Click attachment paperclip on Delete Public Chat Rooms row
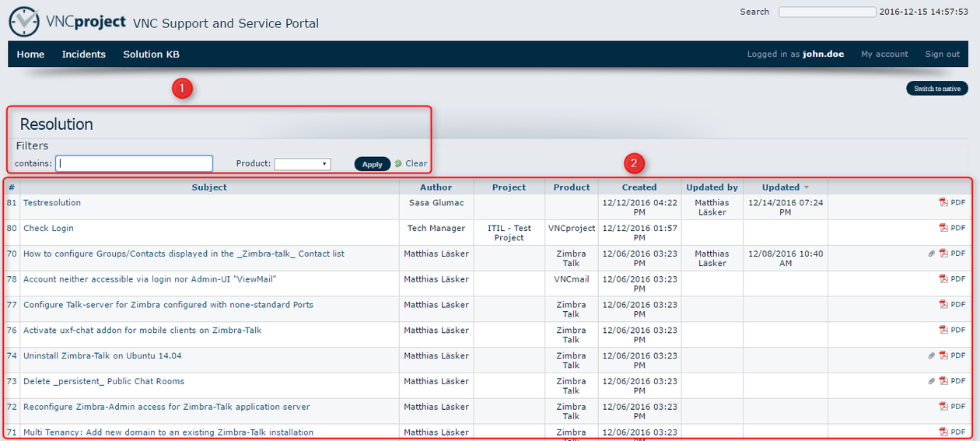This screenshot has height=441, width=980. 931,381
